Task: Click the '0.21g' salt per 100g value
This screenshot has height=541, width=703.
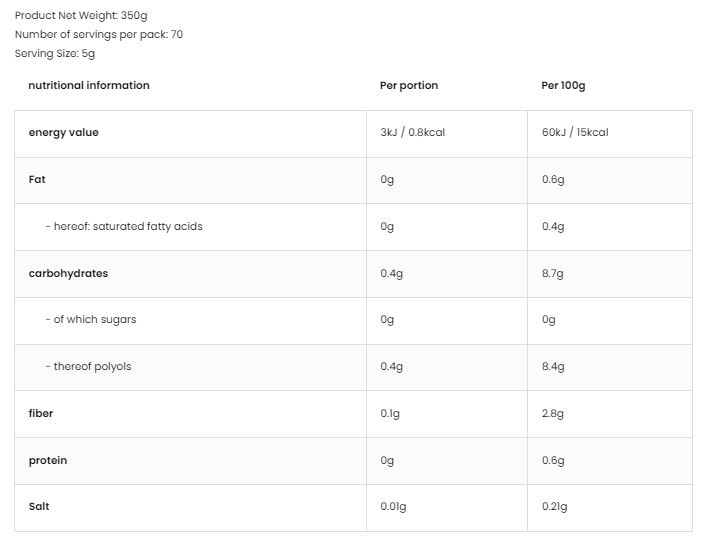Action: pyautogui.click(x=555, y=506)
